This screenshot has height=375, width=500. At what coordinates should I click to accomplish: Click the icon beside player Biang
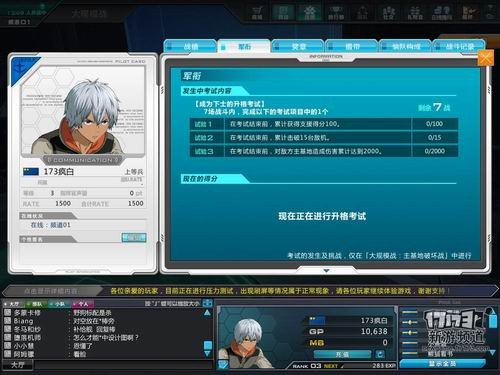pos(7,321)
